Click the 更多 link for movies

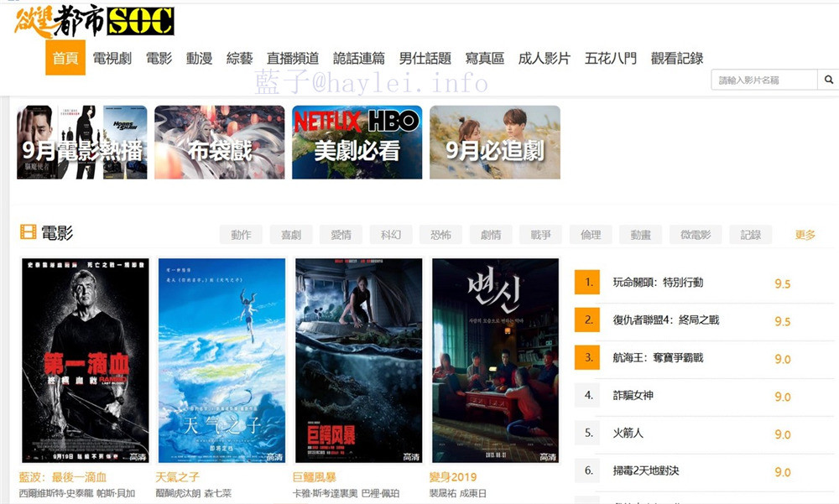(x=805, y=234)
